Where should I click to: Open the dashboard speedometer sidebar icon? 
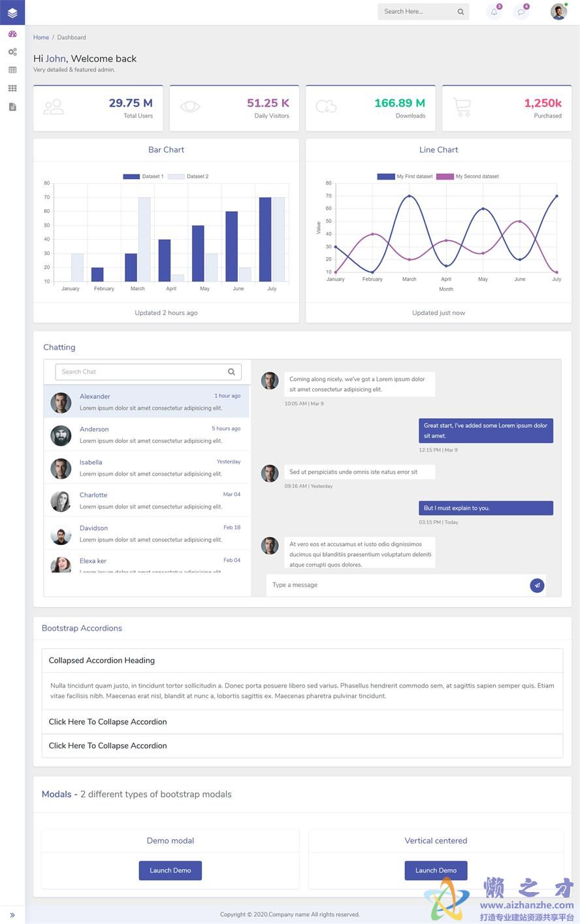[x=12, y=34]
